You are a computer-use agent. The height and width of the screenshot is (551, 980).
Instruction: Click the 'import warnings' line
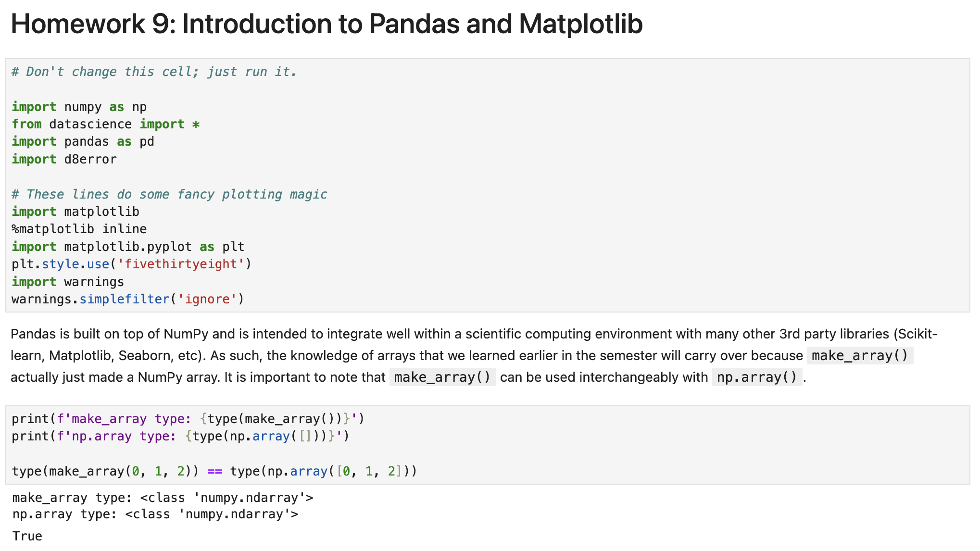coord(68,282)
